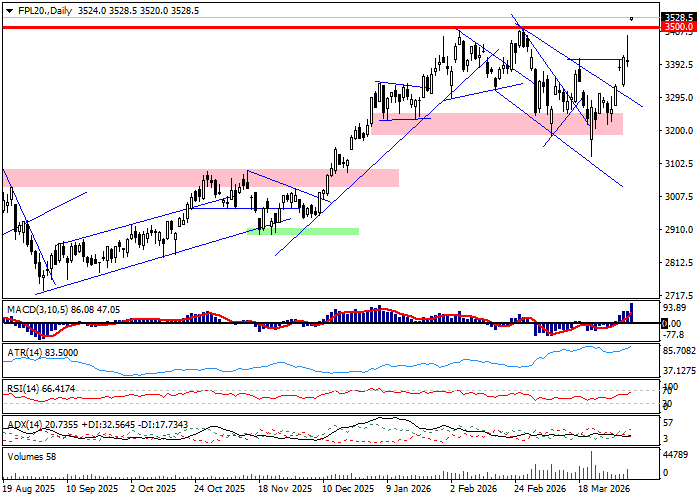The image size is (700, 500).
Task: Click the small circle marker above latest candle
Action: click(632, 19)
